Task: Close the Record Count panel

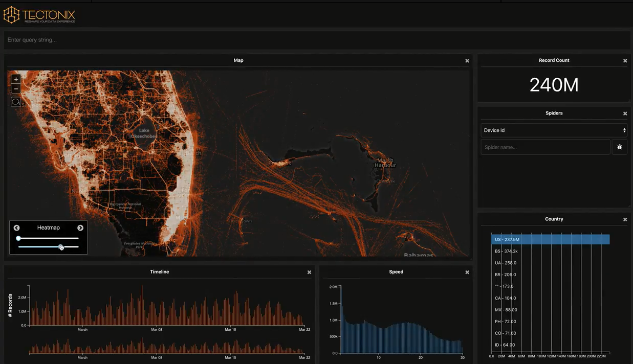Action: pyautogui.click(x=625, y=61)
